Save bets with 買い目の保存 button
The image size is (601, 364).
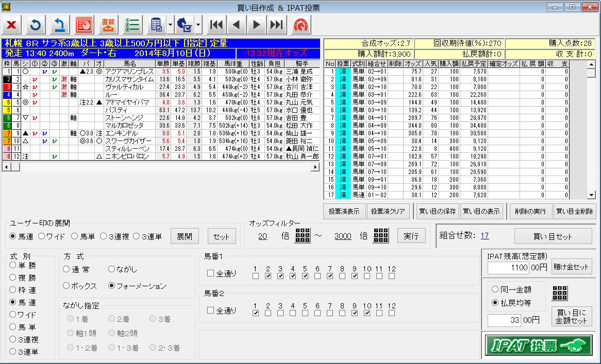pyautogui.click(x=437, y=211)
